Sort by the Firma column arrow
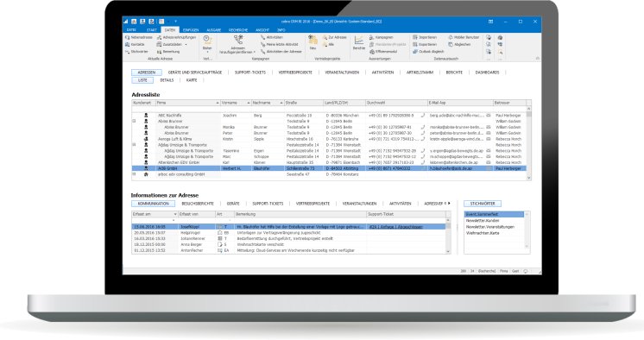Image resolution: width=644 pixels, height=340 pixels. point(218,103)
